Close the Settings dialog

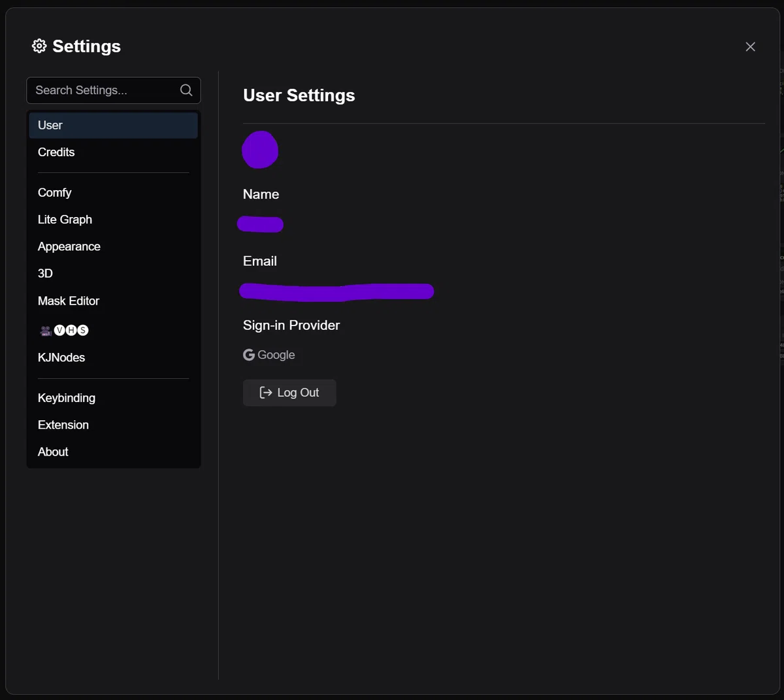coord(750,46)
